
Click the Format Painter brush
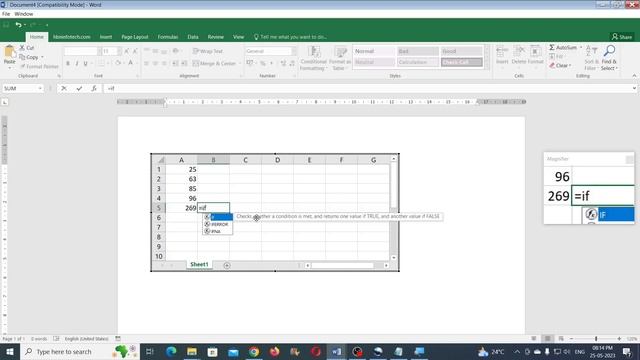[x=23, y=66]
